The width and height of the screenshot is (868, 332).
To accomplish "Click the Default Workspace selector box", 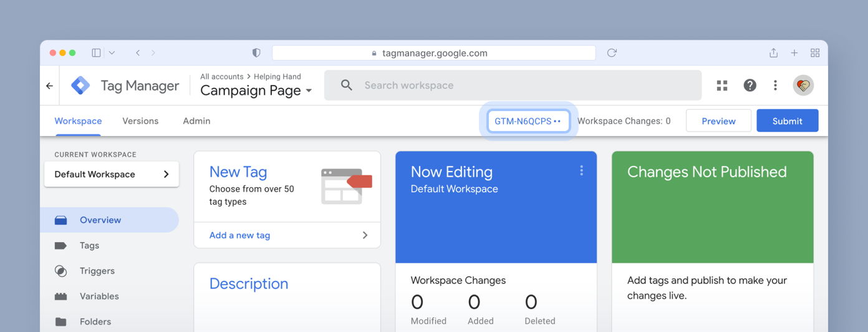I will coord(112,174).
